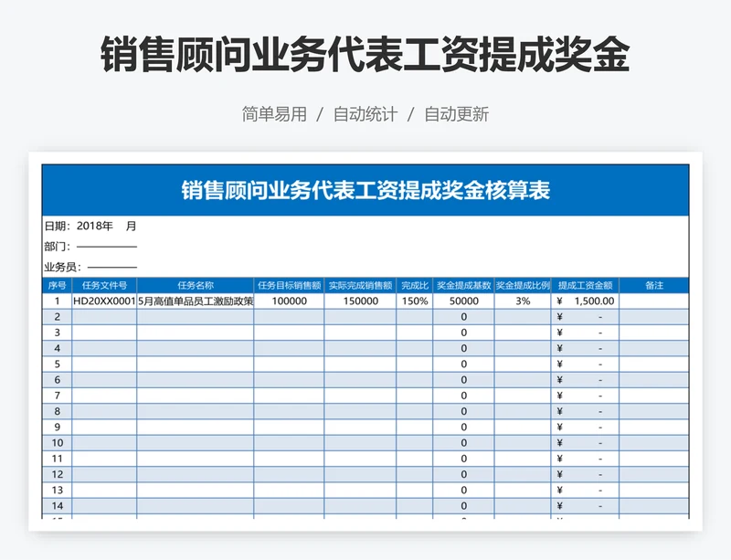Select the 备注 column header

(x=654, y=285)
